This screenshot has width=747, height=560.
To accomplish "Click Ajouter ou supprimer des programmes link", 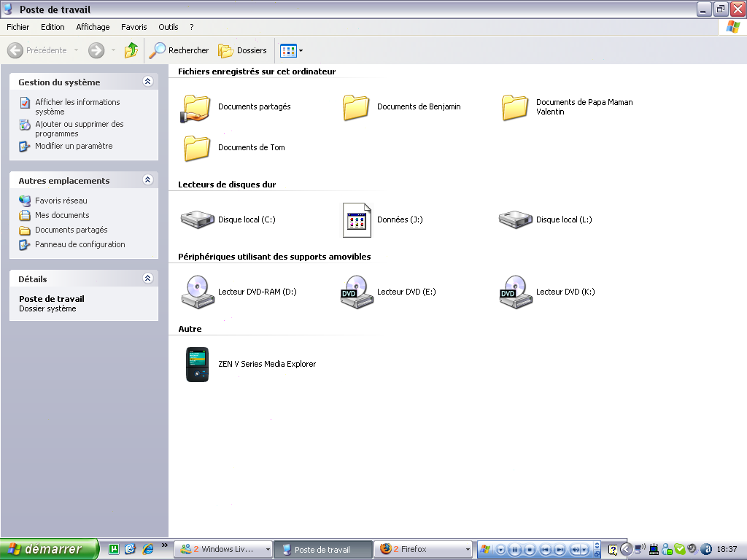I will [79, 129].
